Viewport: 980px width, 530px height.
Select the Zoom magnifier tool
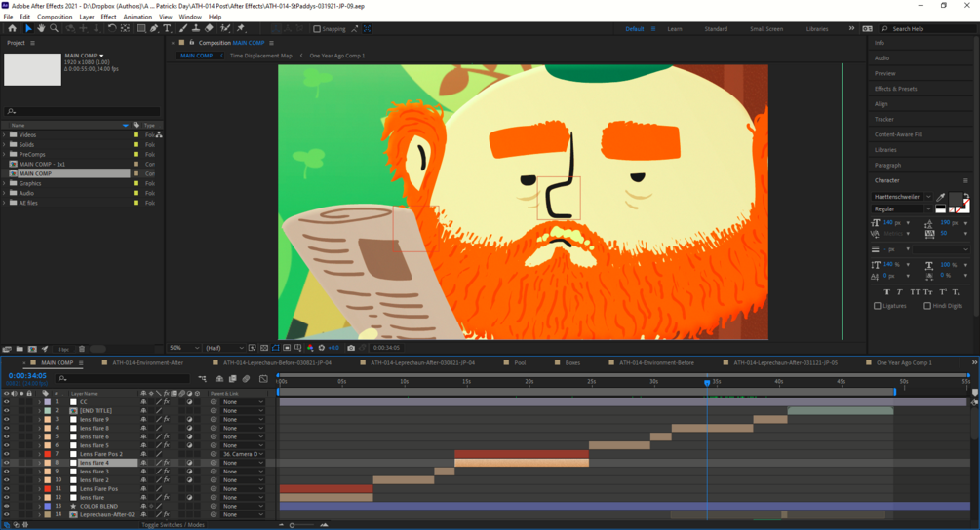[x=55, y=28]
